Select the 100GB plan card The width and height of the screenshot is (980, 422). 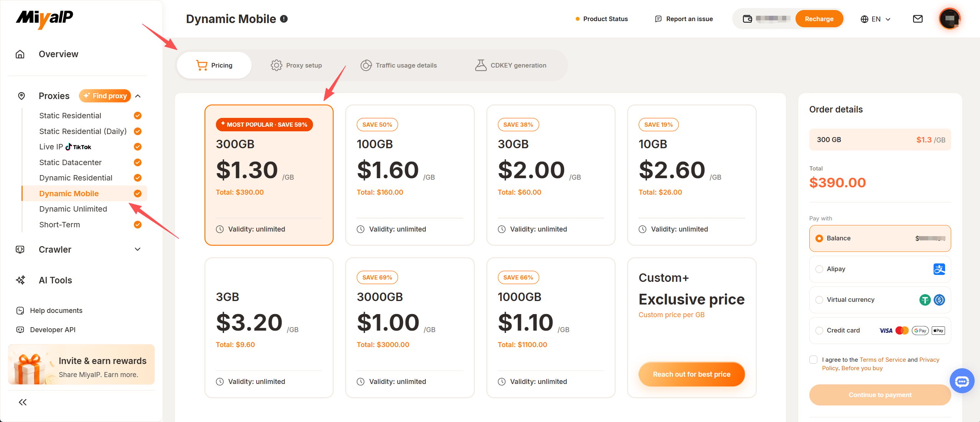[410, 175]
